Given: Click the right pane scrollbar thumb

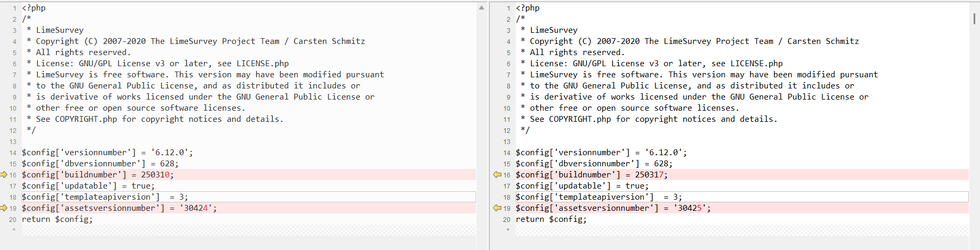Looking at the screenshot, I should [x=974, y=19].
